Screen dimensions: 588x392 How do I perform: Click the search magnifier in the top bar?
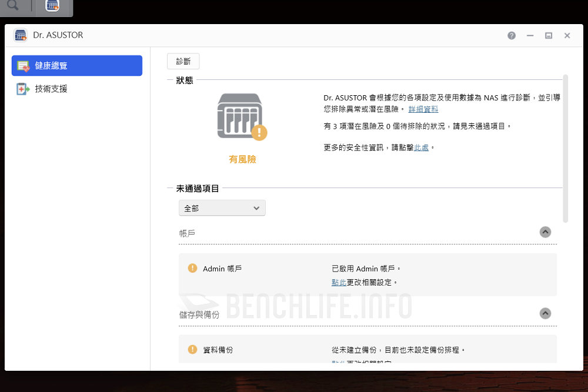point(12,6)
